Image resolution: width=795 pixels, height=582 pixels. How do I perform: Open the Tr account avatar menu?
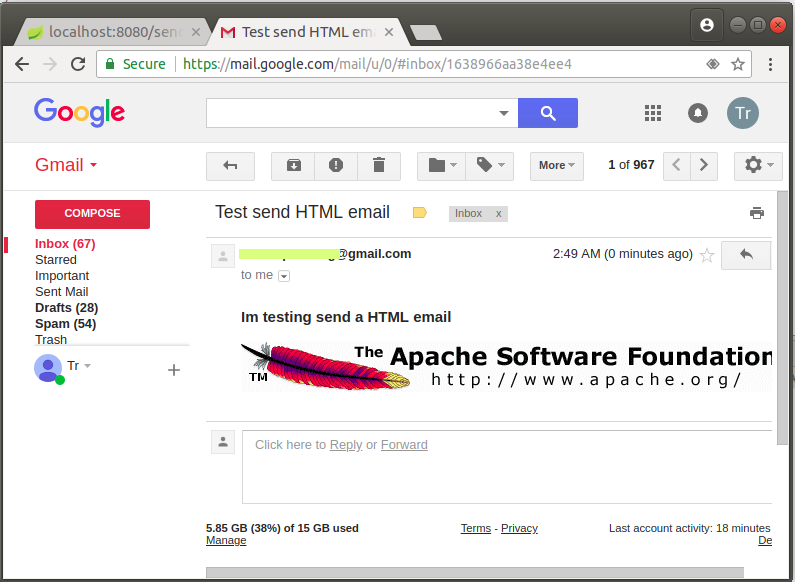pyautogui.click(x=743, y=113)
